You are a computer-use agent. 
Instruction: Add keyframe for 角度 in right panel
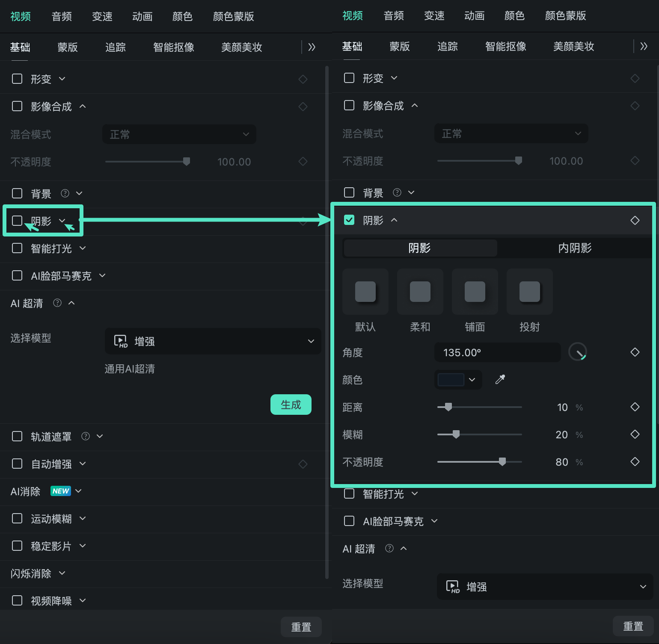pyautogui.click(x=635, y=352)
